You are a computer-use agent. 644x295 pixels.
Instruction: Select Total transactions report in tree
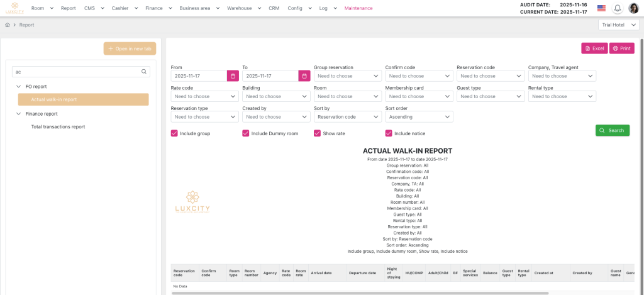(58, 126)
